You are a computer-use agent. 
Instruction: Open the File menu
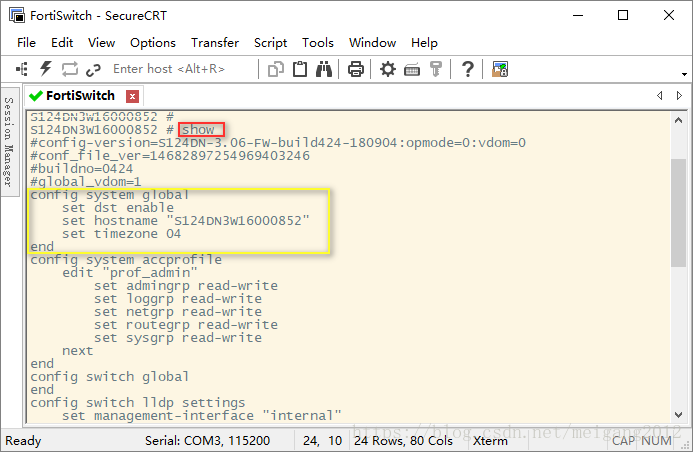(x=26, y=43)
